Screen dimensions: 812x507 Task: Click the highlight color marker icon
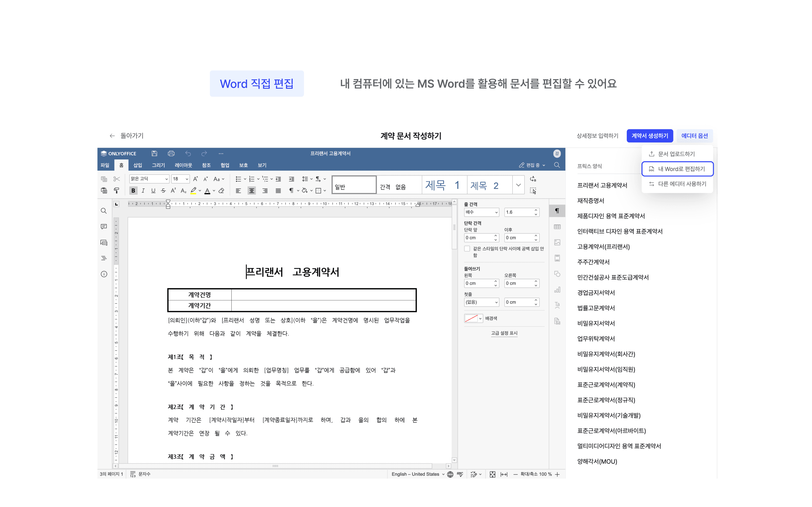tap(193, 190)
